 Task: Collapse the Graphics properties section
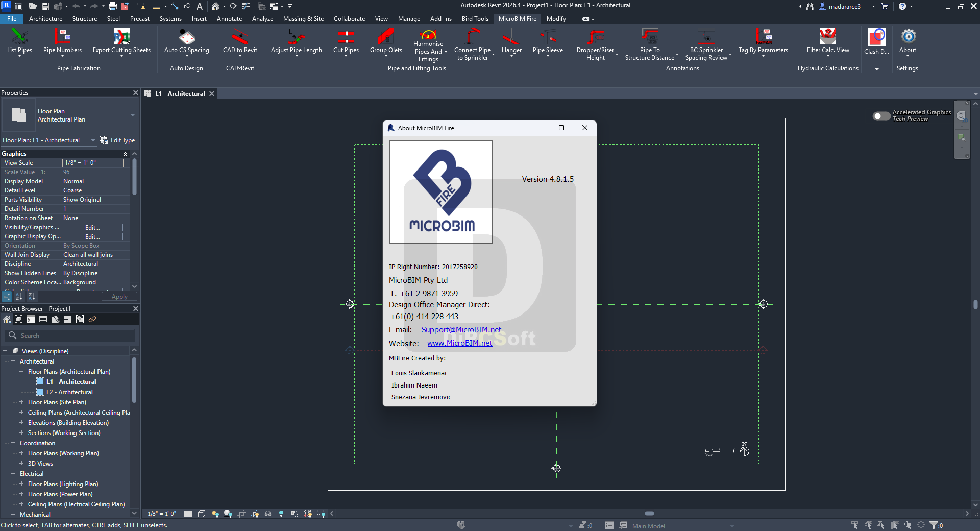pos(125,154)
